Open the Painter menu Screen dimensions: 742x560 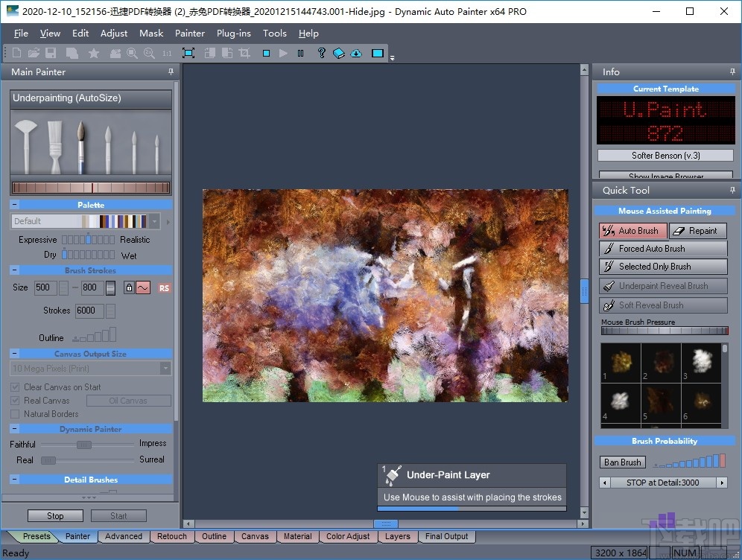pos(189,34)
